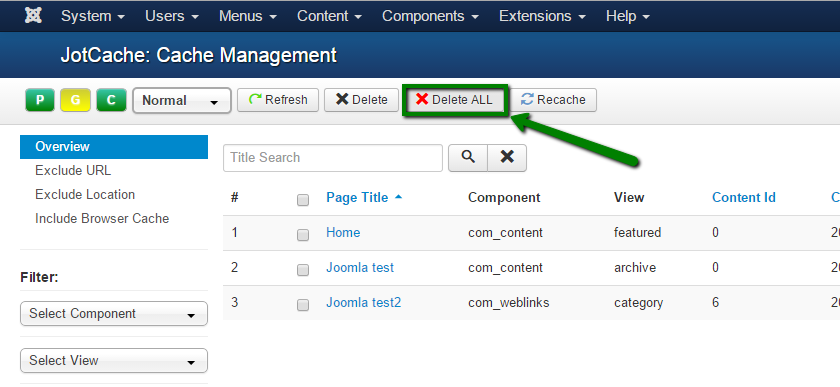Open the Help menu
Image resolution: width=840 pixels, height=387 pixels.
click(628, 16)
